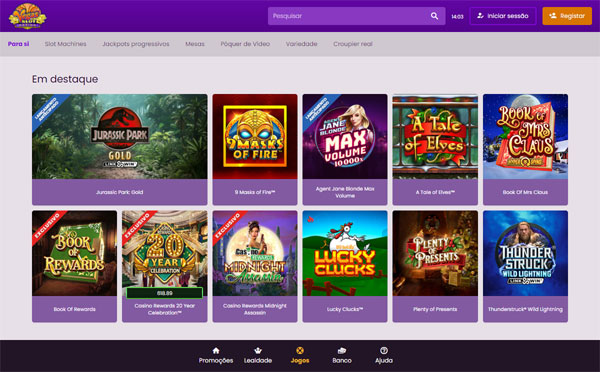Click the Lealdade crown icon
Viewport: 600px width, 372px height.
pos(258,351)
